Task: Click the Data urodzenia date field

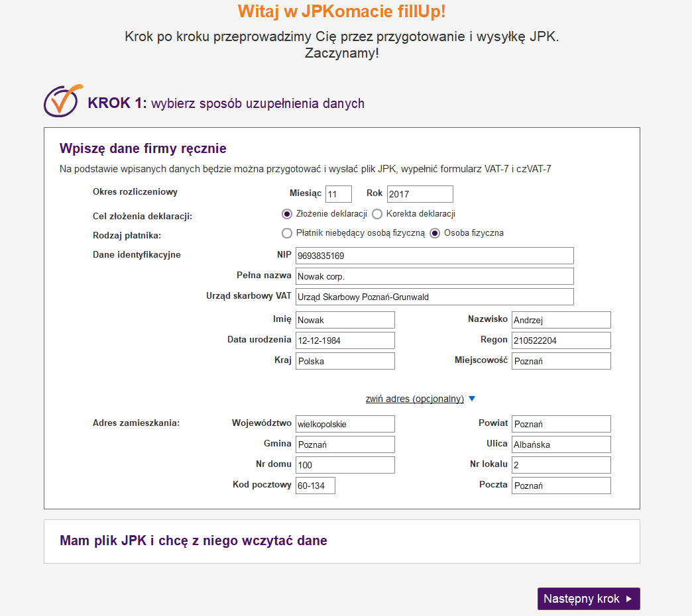Action: 345,340
